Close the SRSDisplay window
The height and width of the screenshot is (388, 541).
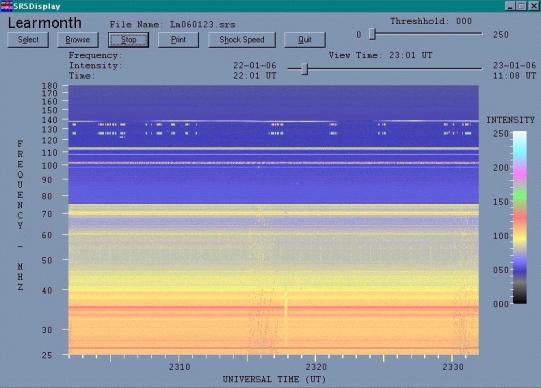tap(533, 6)
